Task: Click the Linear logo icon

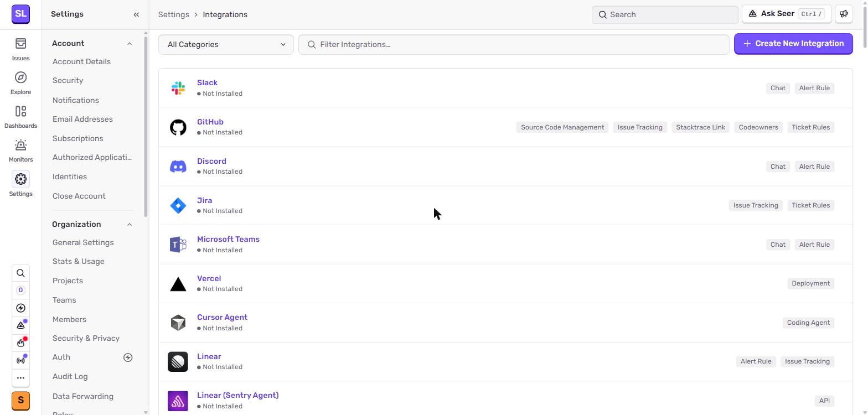Action: point(178,362)
